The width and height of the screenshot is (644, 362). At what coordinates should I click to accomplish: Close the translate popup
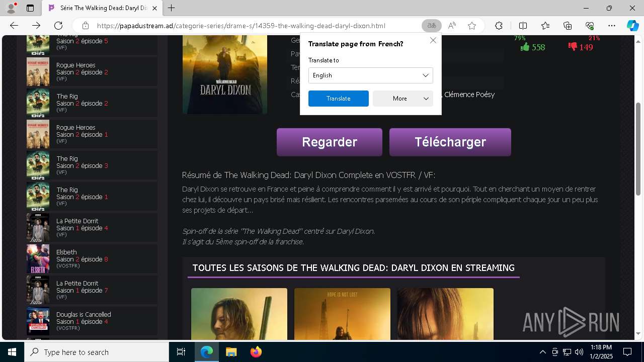point(433,40)
